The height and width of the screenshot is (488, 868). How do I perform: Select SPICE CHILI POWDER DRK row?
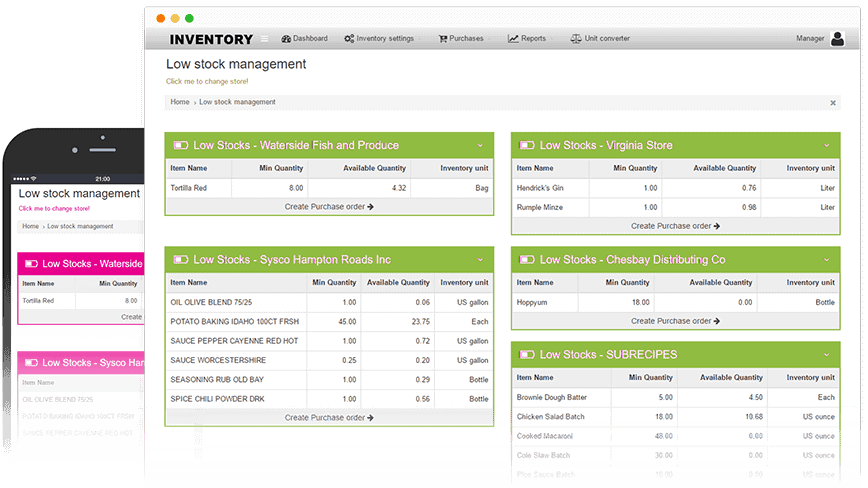(329, 399)
